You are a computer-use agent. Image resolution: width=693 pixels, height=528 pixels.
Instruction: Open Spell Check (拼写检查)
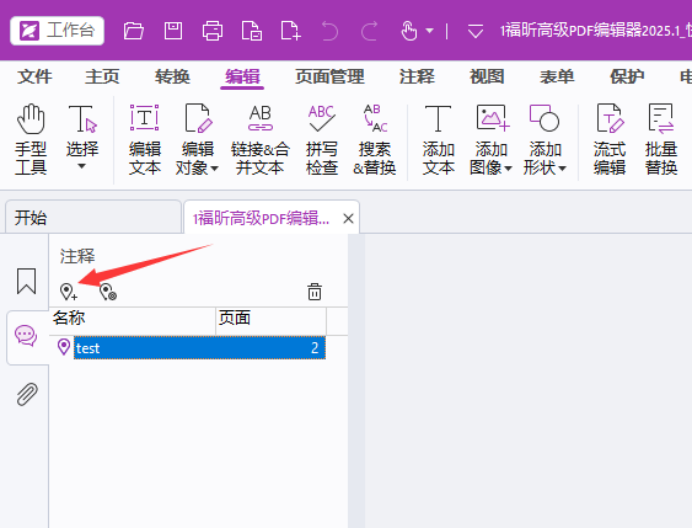321,140
